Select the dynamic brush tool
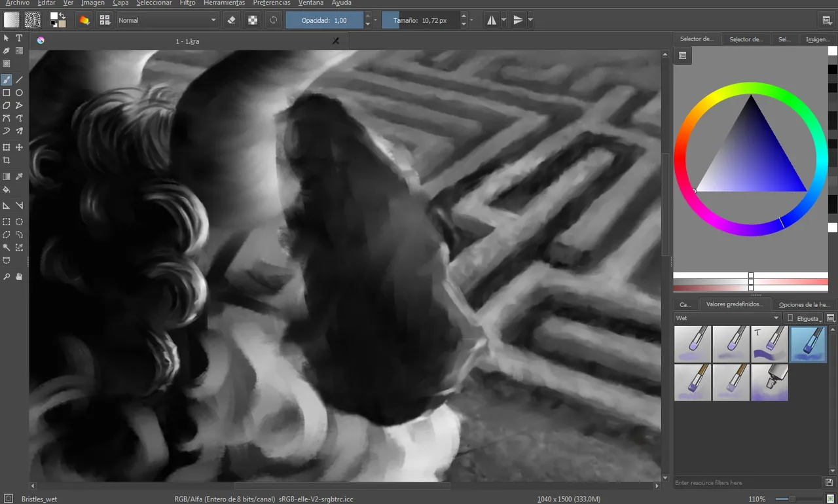The width and height of the screenshot is (838, 504). pos(7,131)
